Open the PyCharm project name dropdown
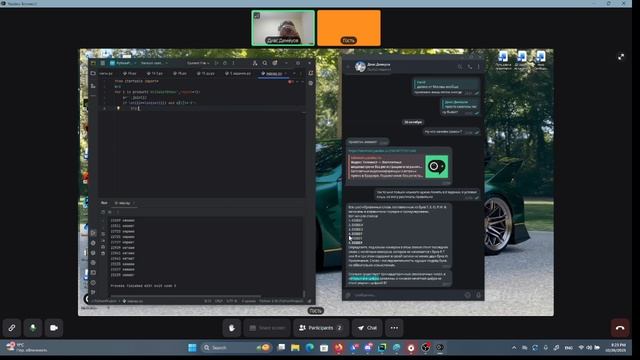Viewport: 640px width, 360px height. pyautogui.click(x=123, y=63)
